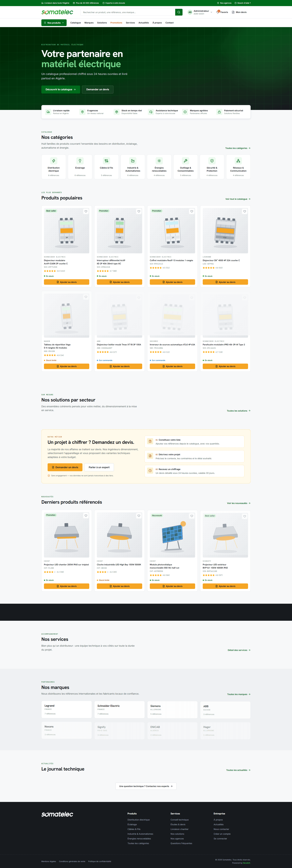Click the Somatelec logo in header
This screenshot has height=868, width=292.
click(x=57, y=12)
